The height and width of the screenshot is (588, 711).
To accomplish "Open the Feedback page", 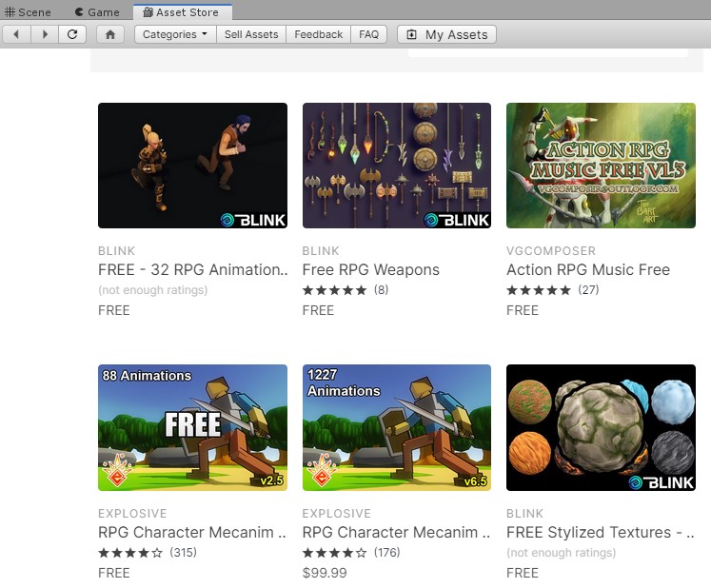I will [x=318, y=34].
